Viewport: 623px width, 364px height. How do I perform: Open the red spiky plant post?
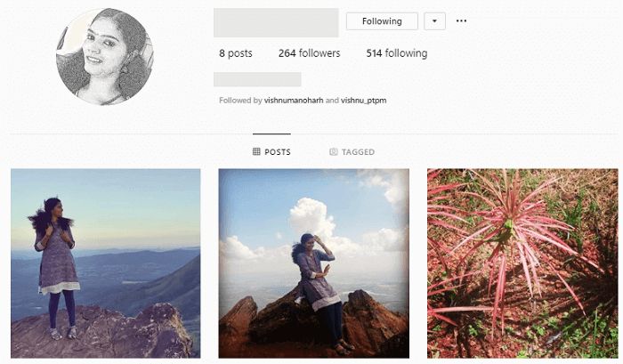point(522,263)
